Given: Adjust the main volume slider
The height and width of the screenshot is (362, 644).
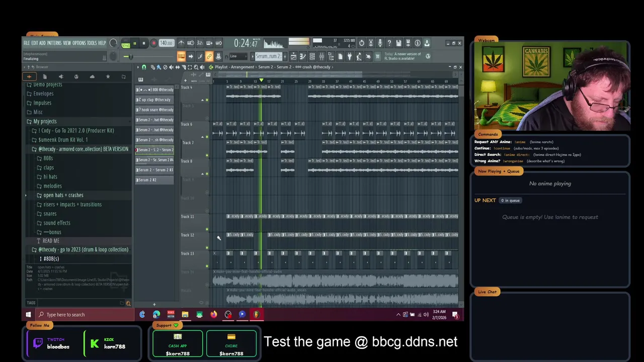Looking at the screenshot, I should tap(131, 56).
